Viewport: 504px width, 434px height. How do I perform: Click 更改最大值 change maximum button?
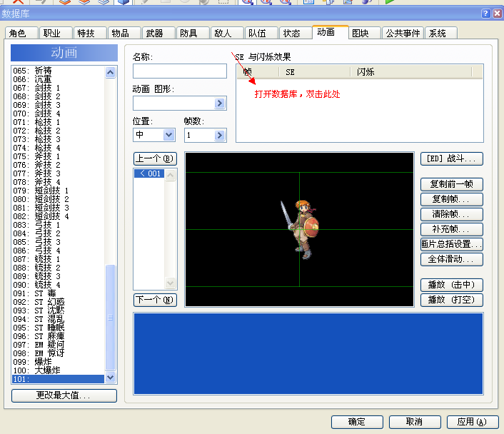[64, 395]
